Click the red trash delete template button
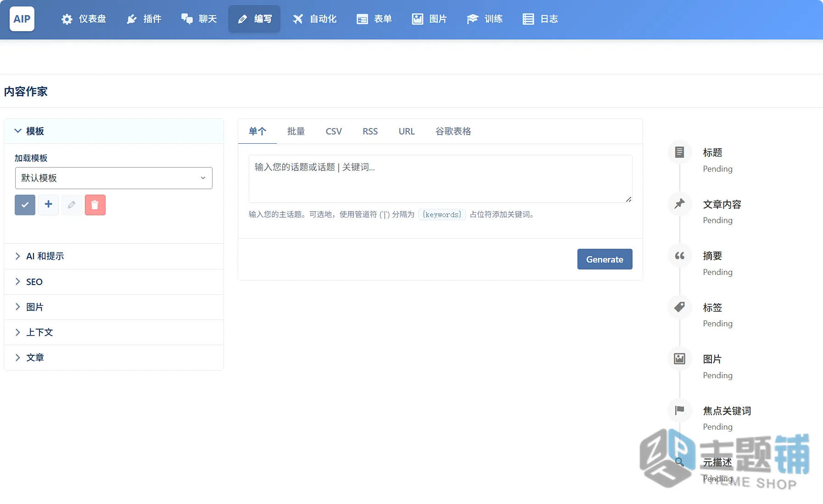 point(95,205)
